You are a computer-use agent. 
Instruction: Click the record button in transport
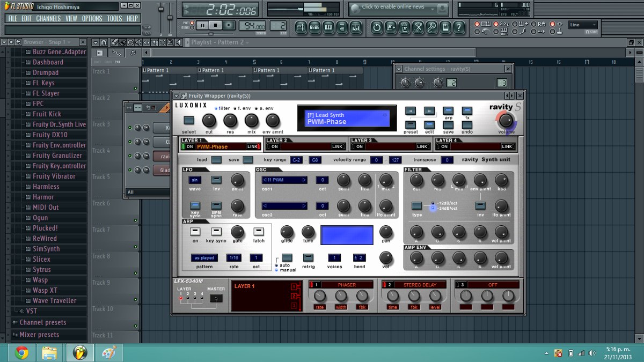229,25
